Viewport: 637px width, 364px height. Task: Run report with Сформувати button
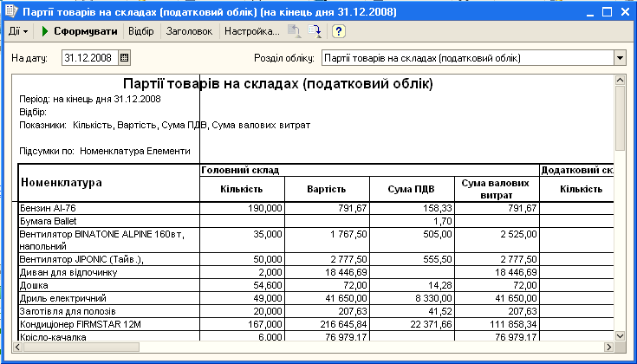[80, 31]
